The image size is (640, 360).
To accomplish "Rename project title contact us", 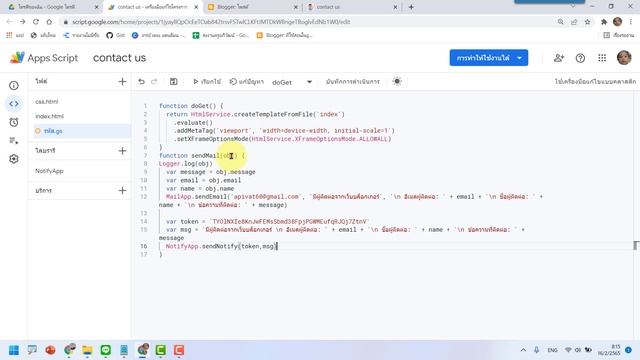I will (x=119, y=58).
